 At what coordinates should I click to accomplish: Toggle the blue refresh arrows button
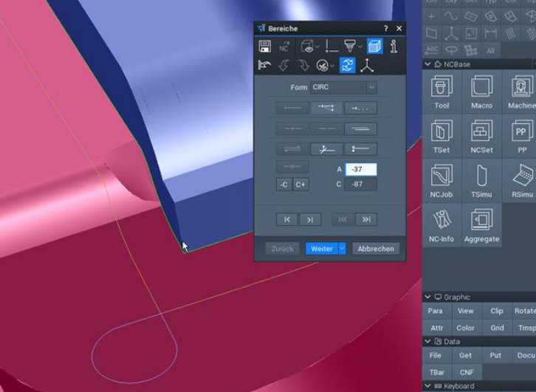(x=347, y=66)
